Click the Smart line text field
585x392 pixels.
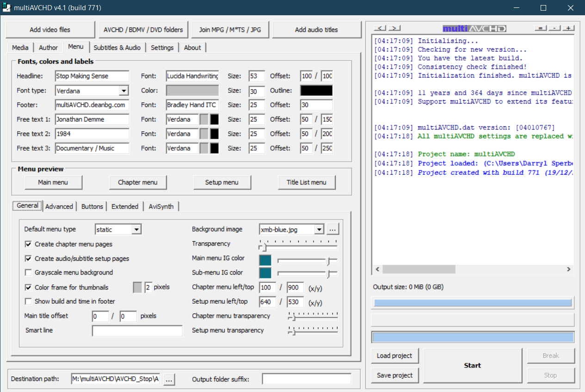pos(137,331)
